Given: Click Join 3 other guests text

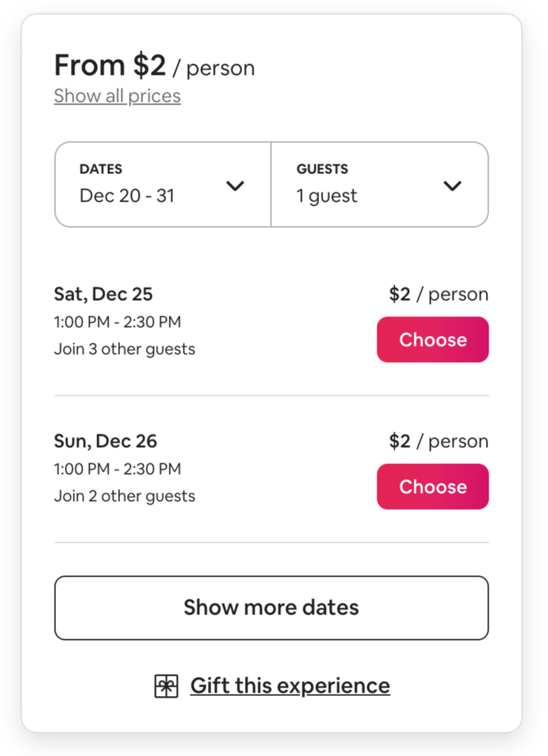Looking at the screenshot, I should pos(124,349).
